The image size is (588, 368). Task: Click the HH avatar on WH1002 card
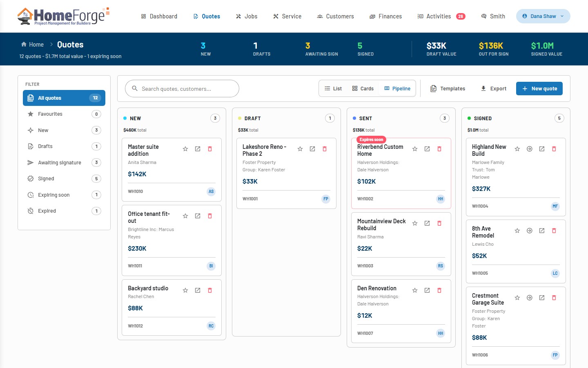[441, 199]
